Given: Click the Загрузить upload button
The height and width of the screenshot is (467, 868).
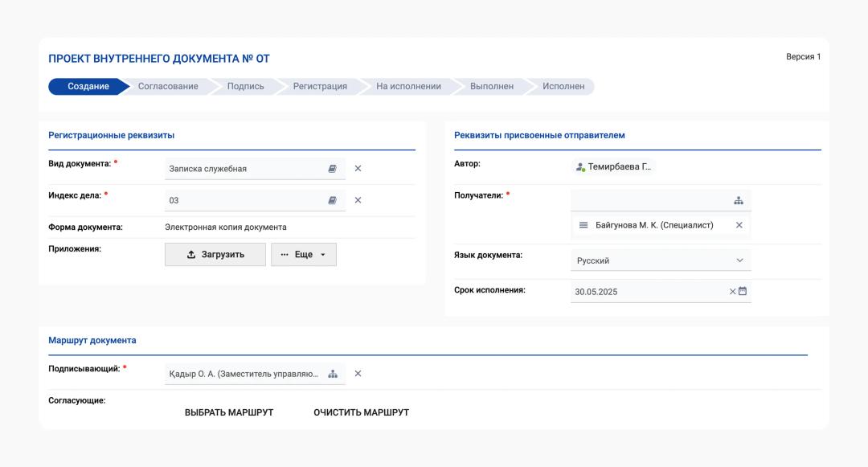Looking at the screenshot, I should pos(215,255).
